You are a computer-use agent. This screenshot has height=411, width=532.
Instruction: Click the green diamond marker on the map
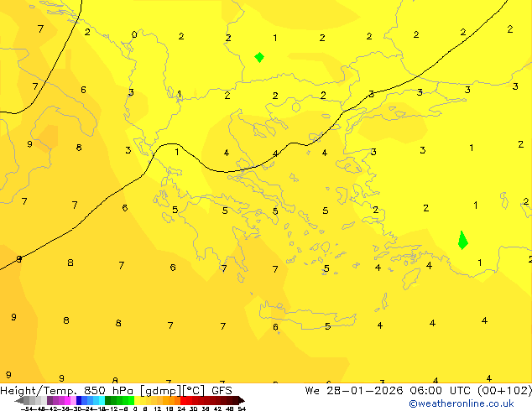click(x=259, y=57)
